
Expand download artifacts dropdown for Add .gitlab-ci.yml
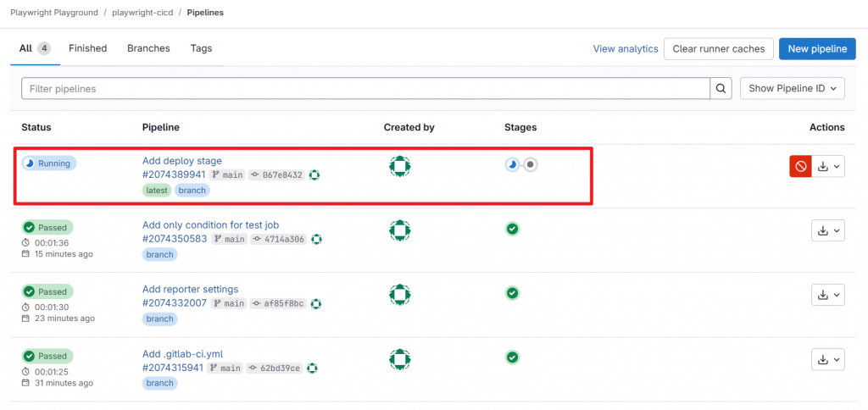click(828, 359)
